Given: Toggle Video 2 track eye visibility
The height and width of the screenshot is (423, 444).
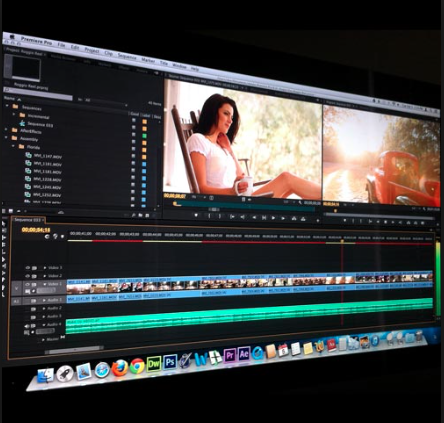Looking at the screenshot, I should click(28, 276).
